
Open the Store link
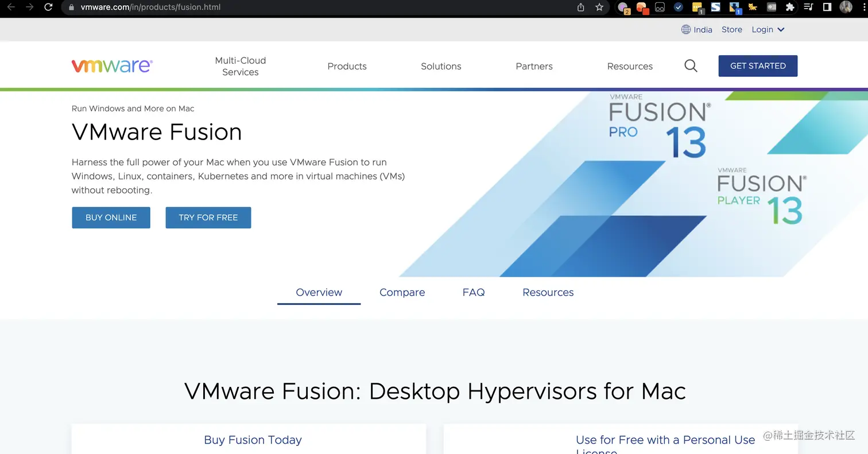pos(732,29)
